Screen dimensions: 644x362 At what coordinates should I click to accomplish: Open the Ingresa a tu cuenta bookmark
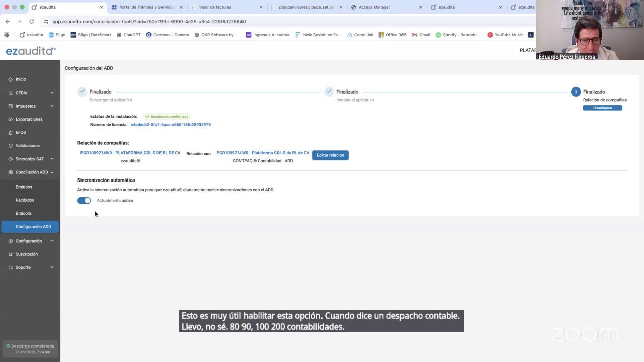tap(268, 35)
